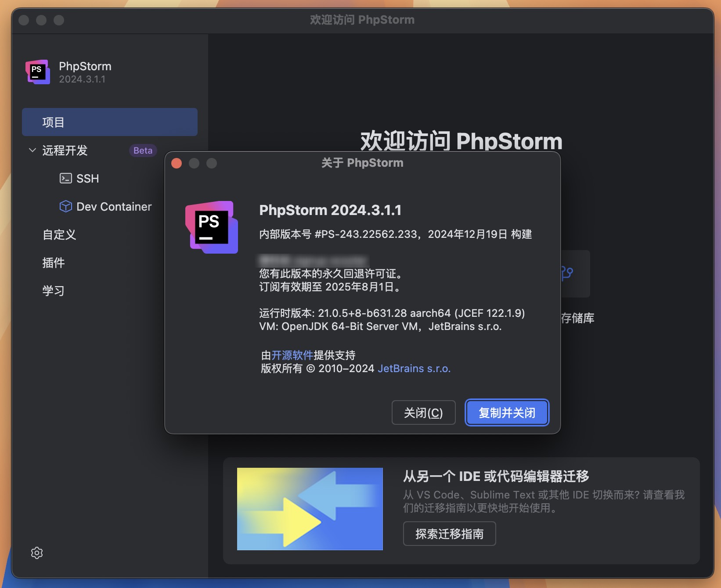
Task: Click the large PS logo in the About dialog
Action: click(212, 227)
